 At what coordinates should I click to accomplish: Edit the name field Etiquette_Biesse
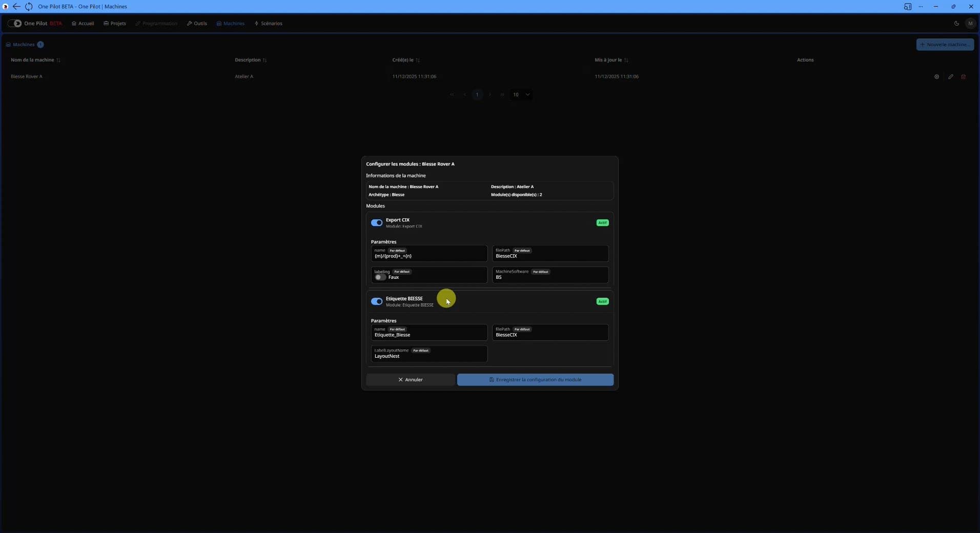click(x=429, y=332)
